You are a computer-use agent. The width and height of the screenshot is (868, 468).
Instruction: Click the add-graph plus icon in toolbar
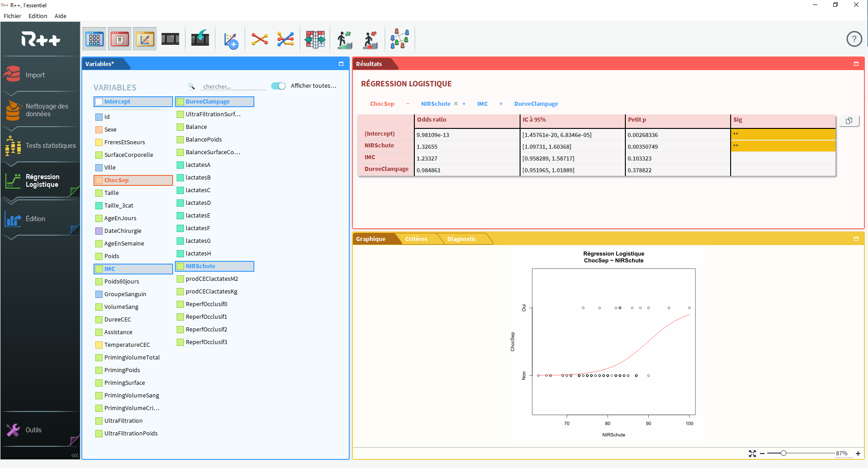(x=231, y=40)
